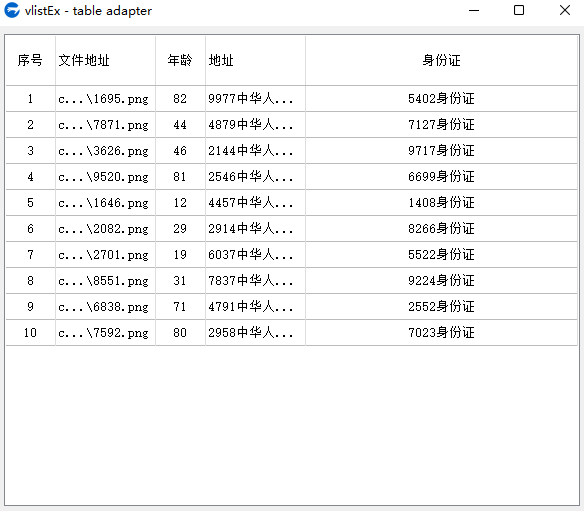Maximize the vlistEx window
Viewport: 584px width, 511px height.
point(519,10)
